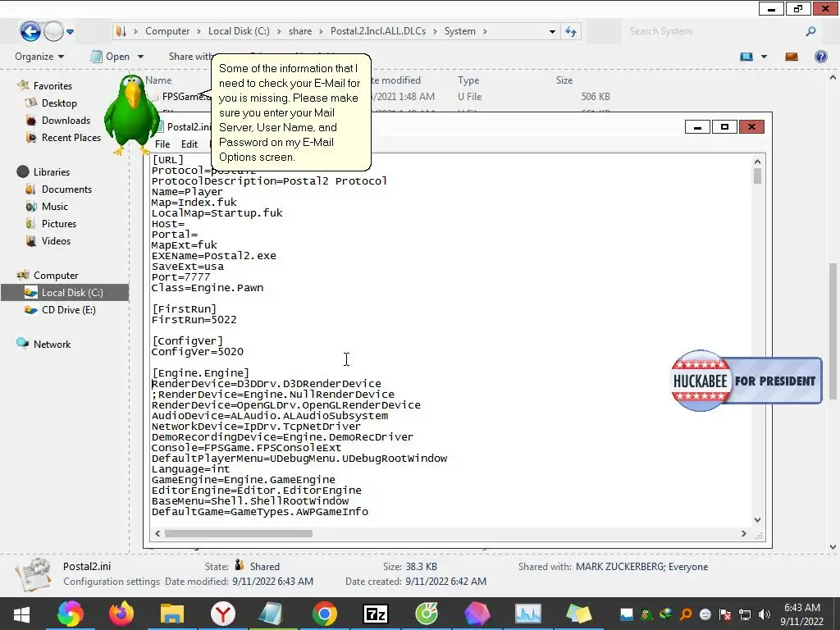Click Postal.2.Incl.ALL.DLCs in the address bar
This screenshot has height=630, width=840.
[x=377, y=31]
